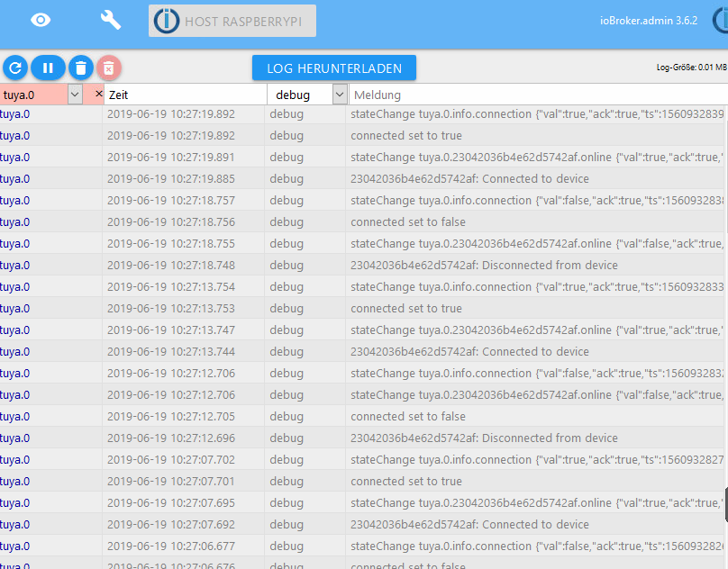The height and width of the screenshot is (569, 728).
Task: Select timestamp 2019-06-19 10:27:19.891
Action: [x=171, y=158]
